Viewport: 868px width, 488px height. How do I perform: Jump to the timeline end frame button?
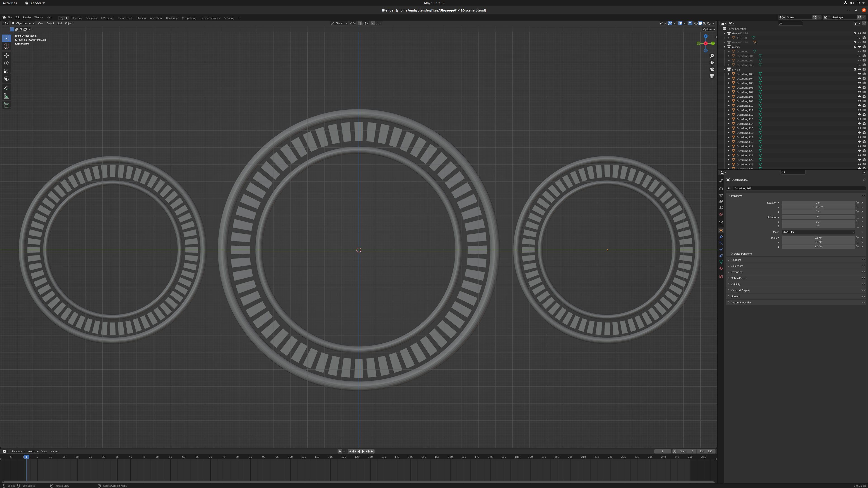[x=372, y=451]
